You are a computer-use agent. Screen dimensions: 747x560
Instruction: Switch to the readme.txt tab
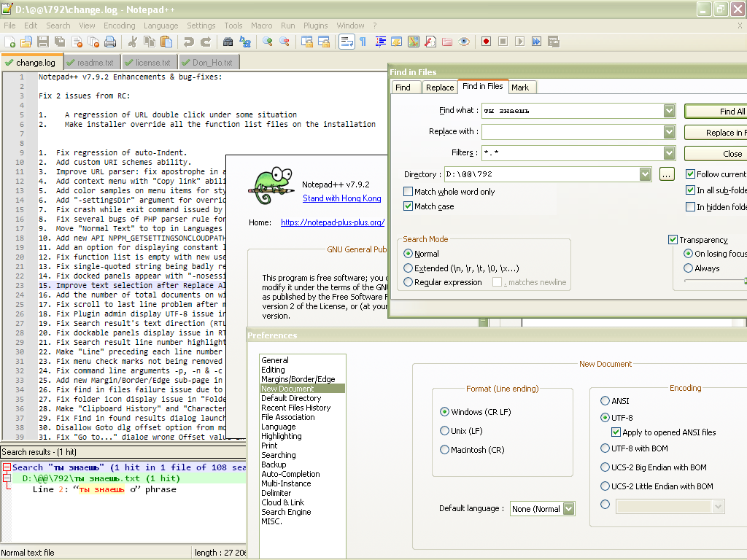pyautogui.click(x=91, y=63)
